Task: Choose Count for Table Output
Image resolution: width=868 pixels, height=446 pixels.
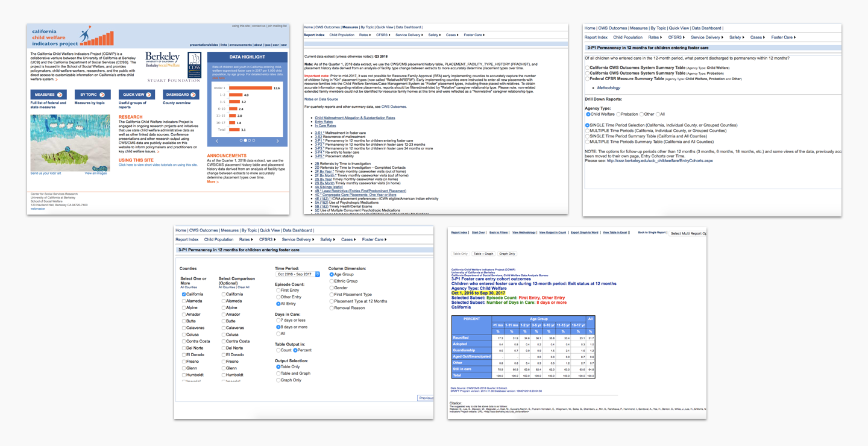Action: pyautogui.click(x=278, y=350)
